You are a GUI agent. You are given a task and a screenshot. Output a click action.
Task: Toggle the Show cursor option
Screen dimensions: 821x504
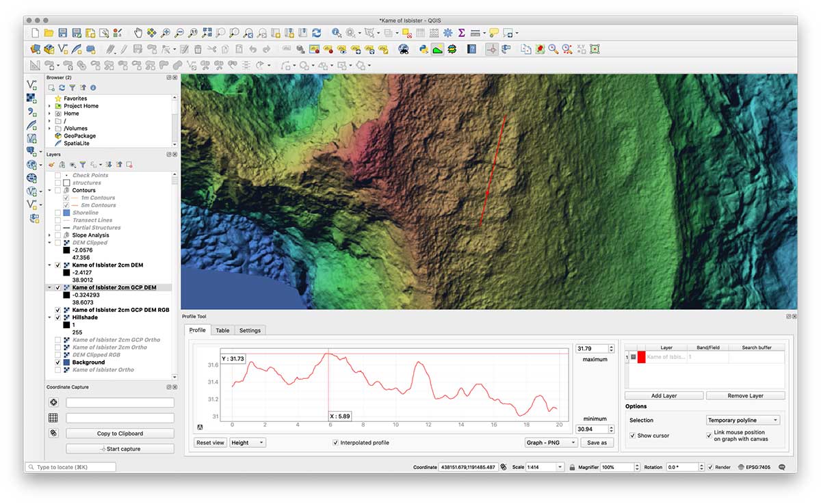pos(632,436)
